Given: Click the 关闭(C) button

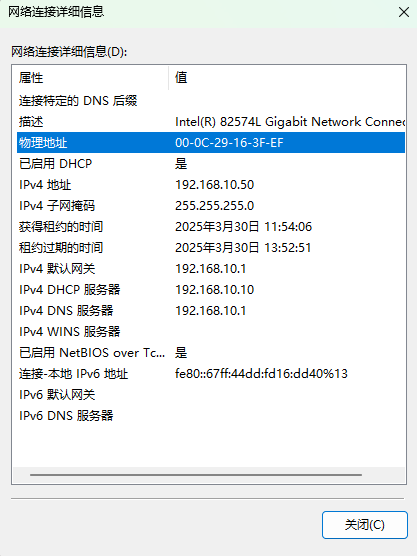Looking at the screenshot, I should click(x=365, y=525).
